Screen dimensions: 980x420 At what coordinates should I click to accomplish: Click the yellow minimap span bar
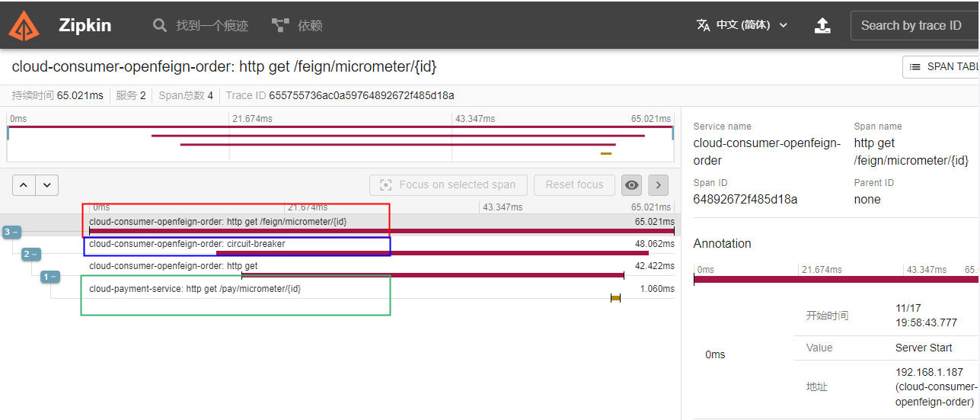click(606, 154)
